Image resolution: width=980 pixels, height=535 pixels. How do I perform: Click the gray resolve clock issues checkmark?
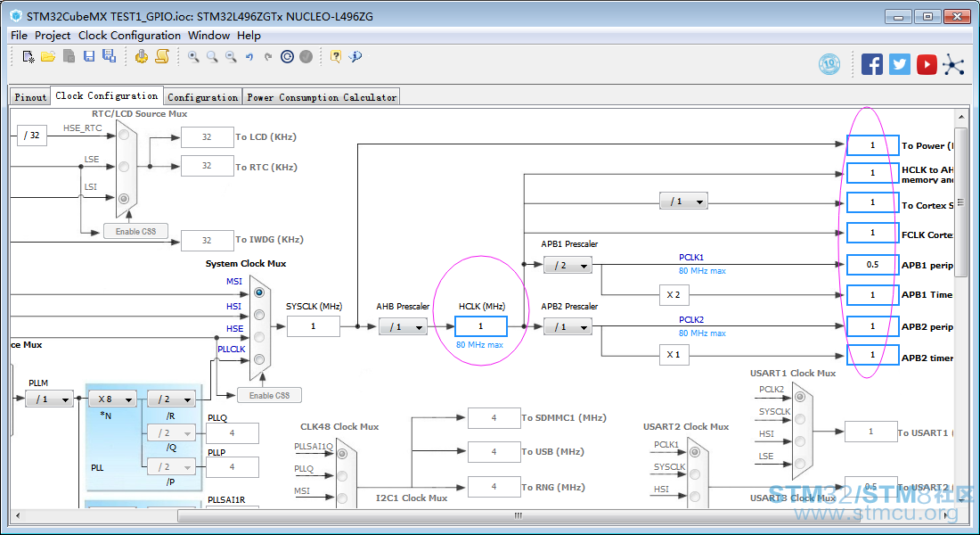[x=306, y=57]
